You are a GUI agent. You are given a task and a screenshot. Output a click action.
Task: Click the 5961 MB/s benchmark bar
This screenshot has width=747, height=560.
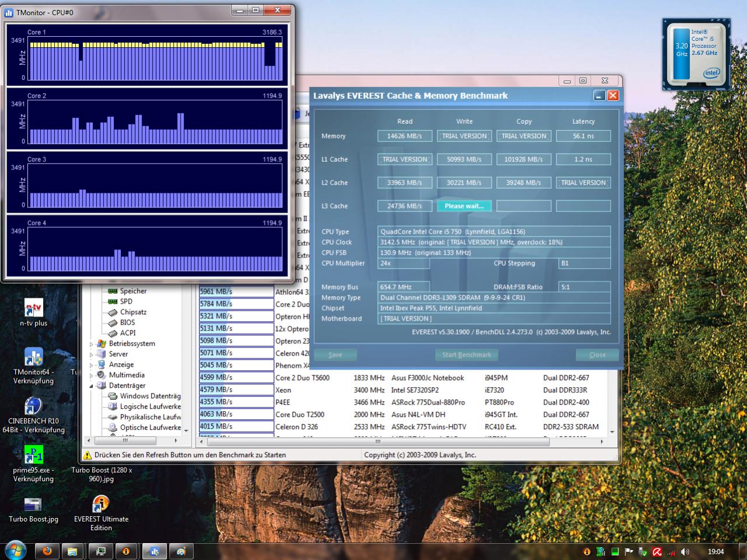tap(237, 291)
